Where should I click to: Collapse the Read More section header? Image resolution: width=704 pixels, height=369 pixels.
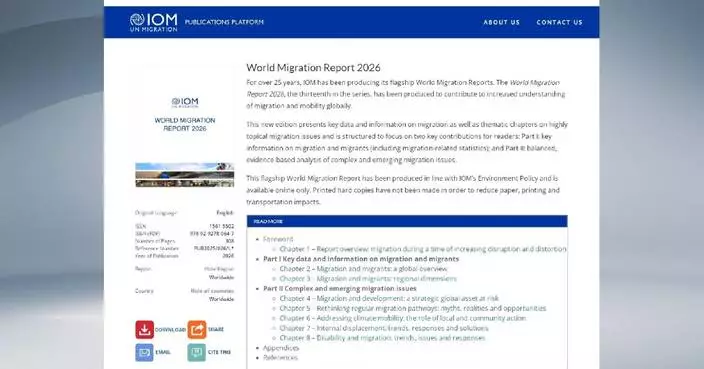click(x=407, y=221)
